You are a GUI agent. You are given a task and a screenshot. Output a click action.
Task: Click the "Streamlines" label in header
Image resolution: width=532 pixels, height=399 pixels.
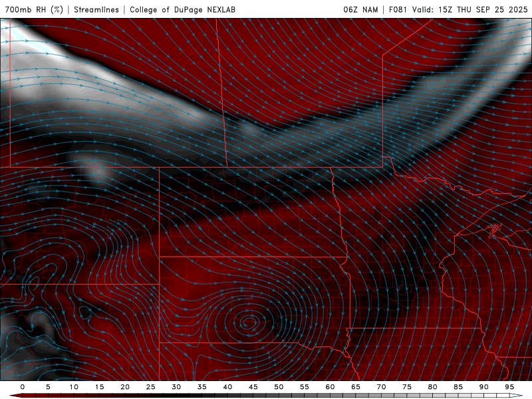click(x=96, y=9)
